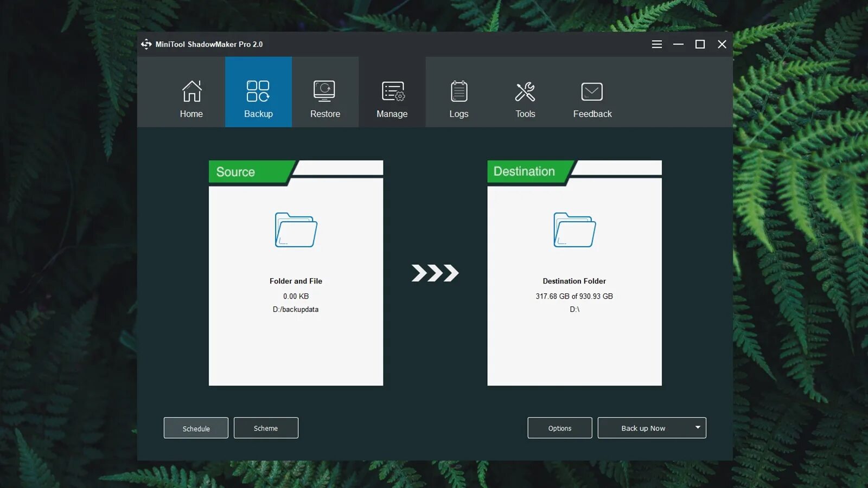Click the Folder and File label
Image resolution: width=868 pixels, height=488 pixels.
[296, 281]
